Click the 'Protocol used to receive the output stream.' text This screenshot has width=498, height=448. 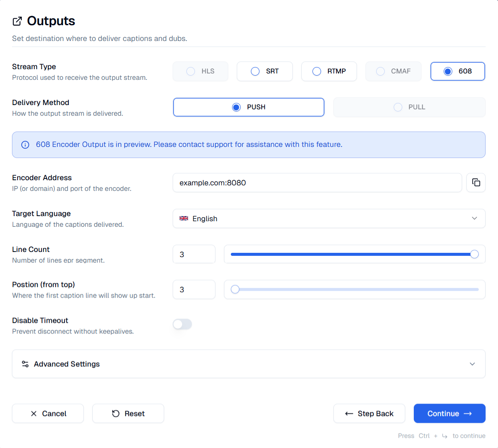80,78
